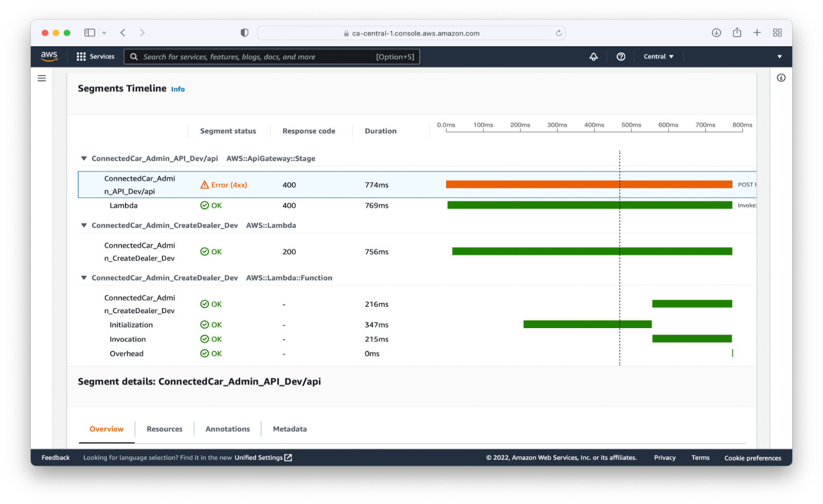Focus the AWS services search field
Image resolution: width=823 pixels, height=504 pixels.
pyautogui.click(x=272, y=57)
